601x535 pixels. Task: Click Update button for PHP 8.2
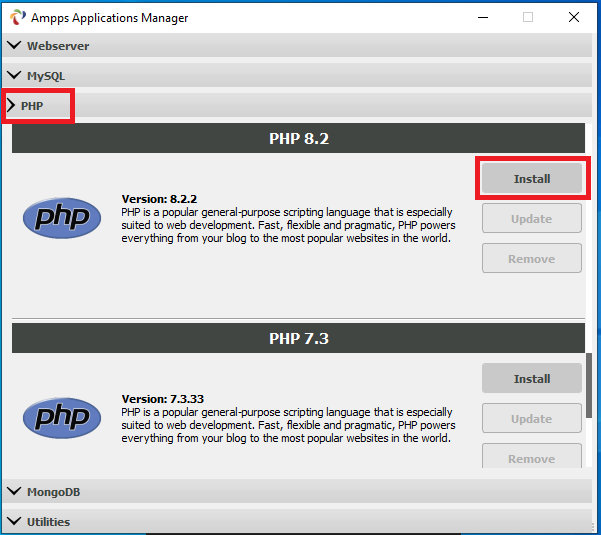[x=532, y=218]
